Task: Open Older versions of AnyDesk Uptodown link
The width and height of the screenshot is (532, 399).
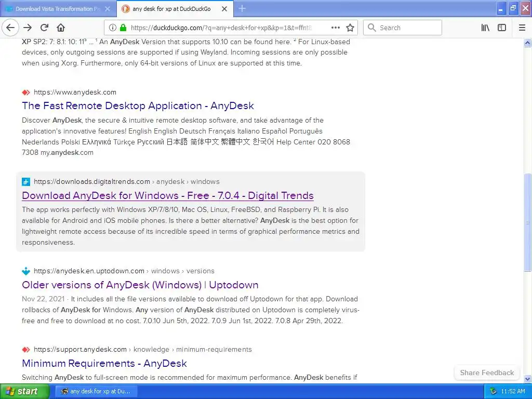Action: pos(140,285)
